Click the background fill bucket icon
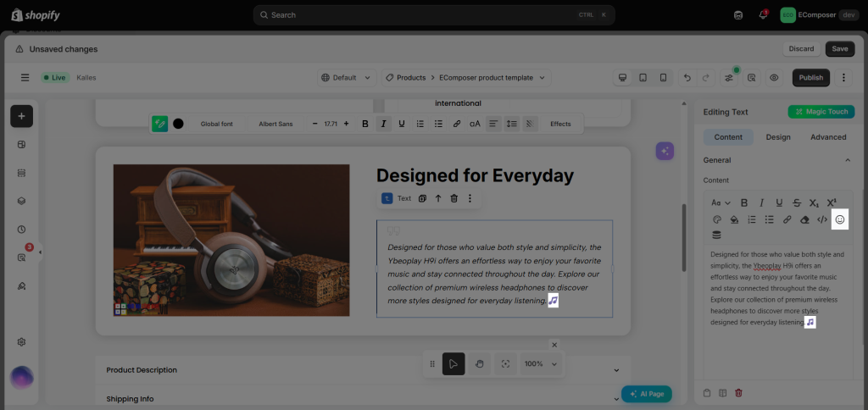Image resolution: width=868 pixels, height=410 pixels. [734, 219]
